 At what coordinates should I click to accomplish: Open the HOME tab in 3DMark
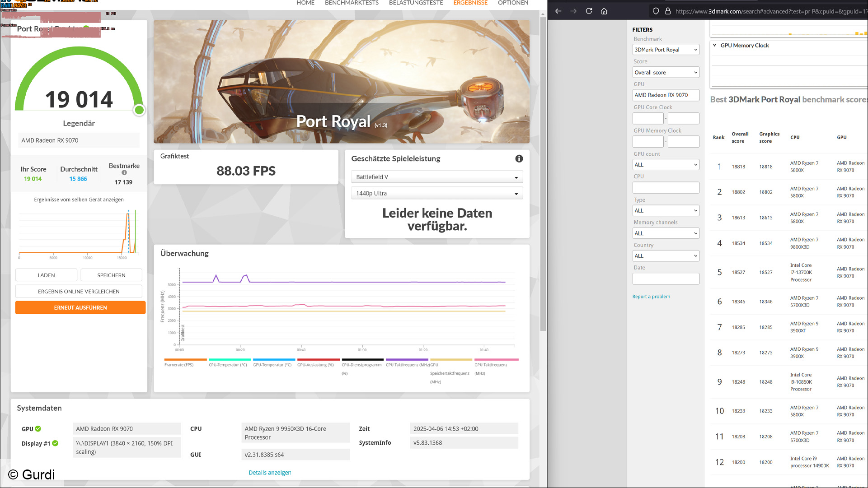pyautogui.click(x=305, y=3)
